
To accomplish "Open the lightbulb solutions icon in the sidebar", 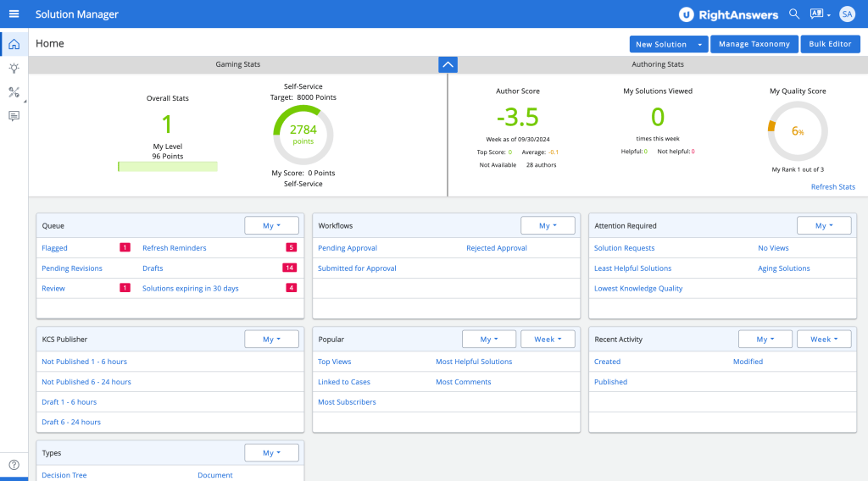I will 14,68.
